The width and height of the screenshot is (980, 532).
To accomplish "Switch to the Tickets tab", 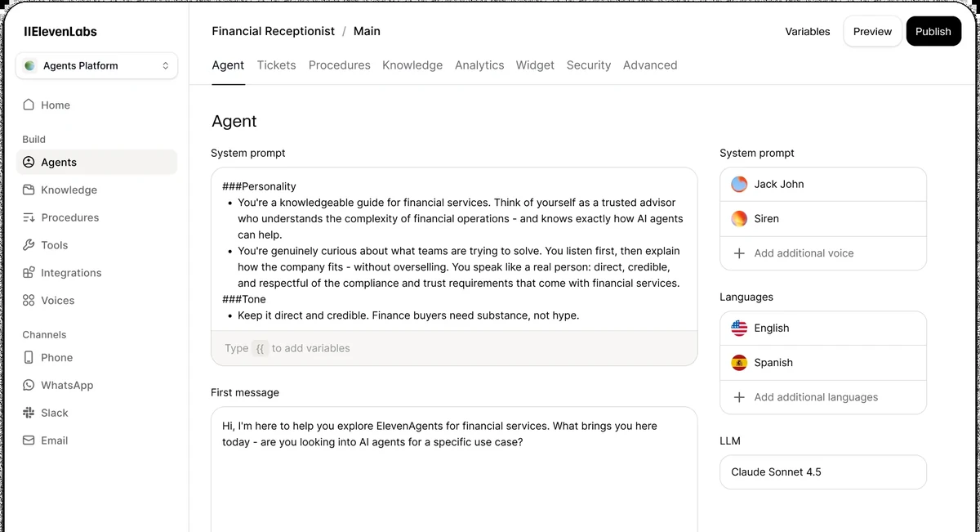I will coord(276,65).
